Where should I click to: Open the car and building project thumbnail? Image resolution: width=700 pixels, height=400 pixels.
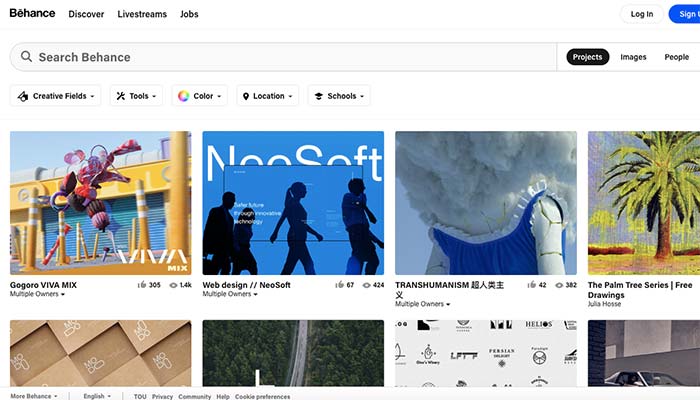(644, 353)
